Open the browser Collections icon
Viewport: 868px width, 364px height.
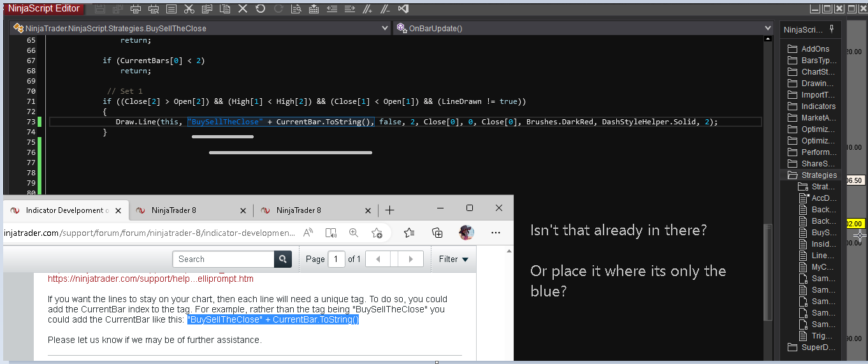437,233
